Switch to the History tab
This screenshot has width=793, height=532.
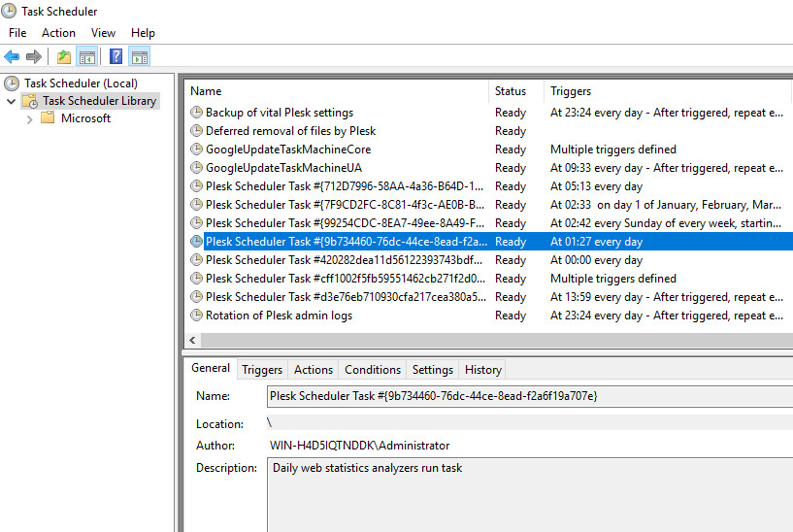(x=482, y=370)
